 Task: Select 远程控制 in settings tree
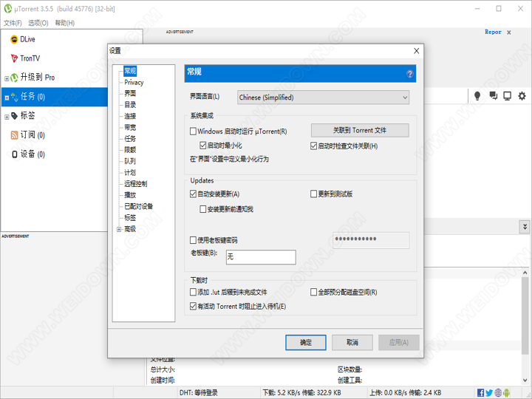click(x=135, y=184)
